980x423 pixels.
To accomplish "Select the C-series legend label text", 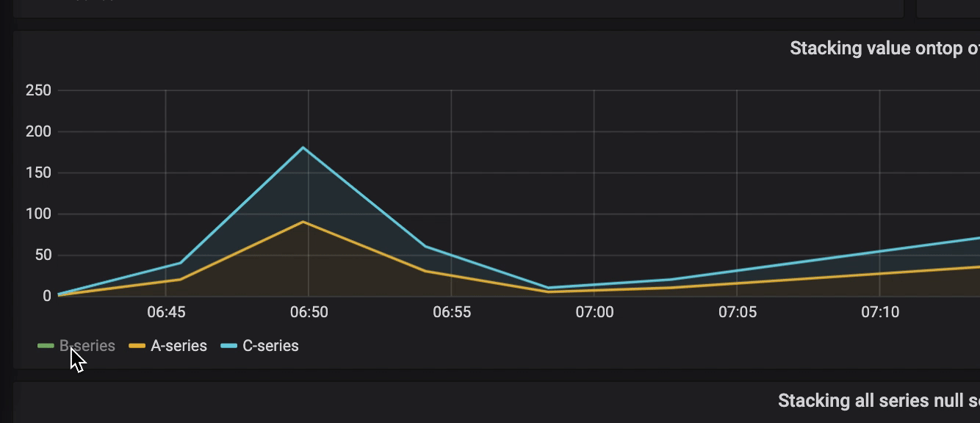I will pos(270,345).
